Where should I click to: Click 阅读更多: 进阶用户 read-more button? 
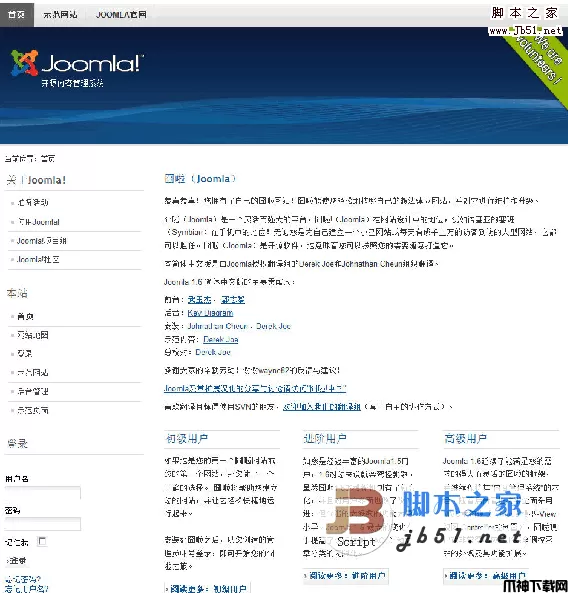(346, 576)
